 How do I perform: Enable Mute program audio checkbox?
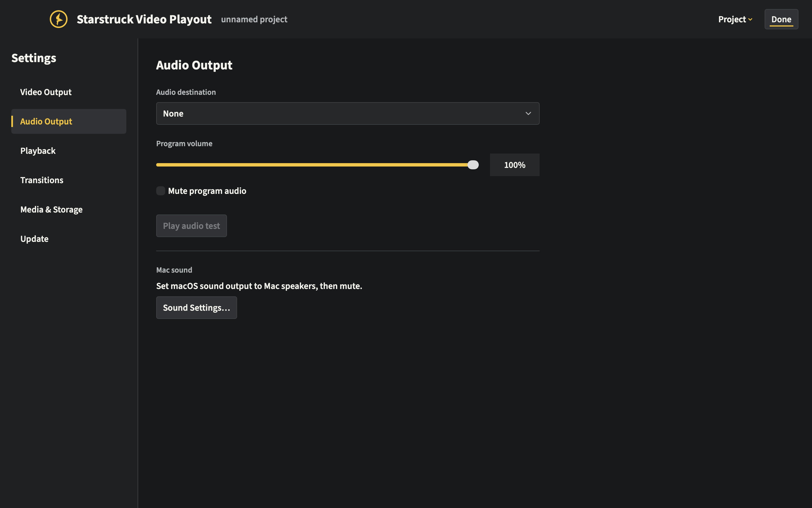(161, 191)
